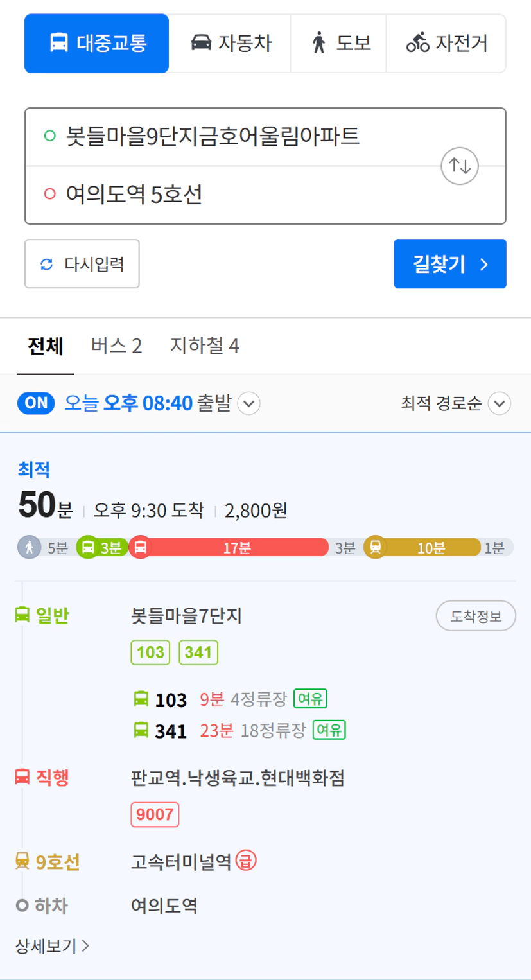Swap origin and destination with arrows icon
The image size is (531, 980).
pyautogui.click(x=460, y=166)
